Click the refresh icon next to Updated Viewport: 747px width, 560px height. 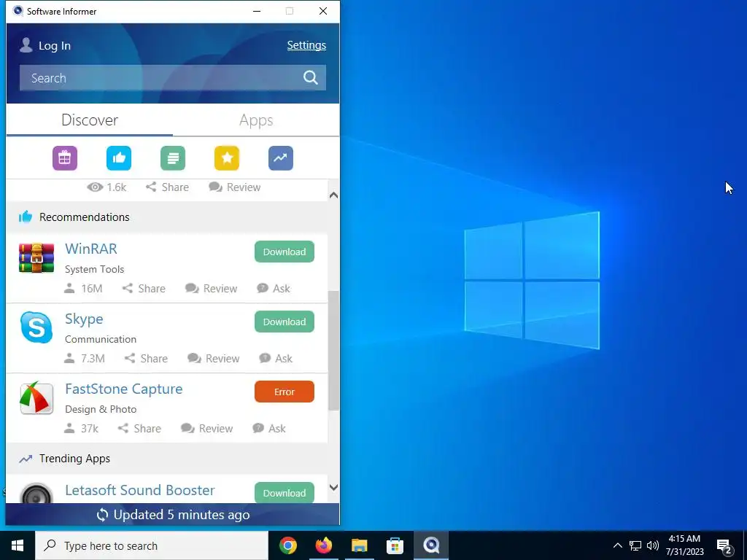pos(102,515)
